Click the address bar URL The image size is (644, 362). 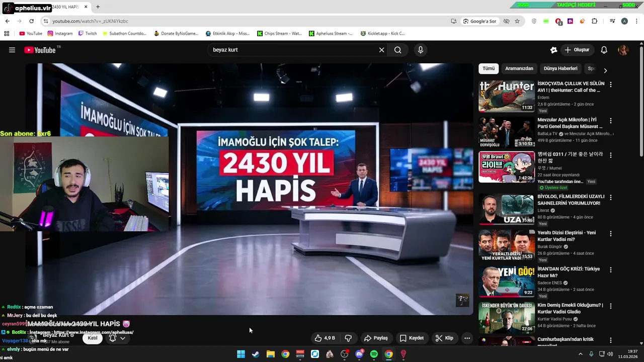tap(91, 21)
